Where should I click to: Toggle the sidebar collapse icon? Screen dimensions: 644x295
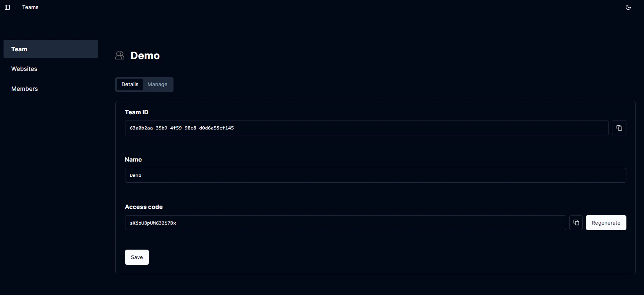(x=7, y=7)
